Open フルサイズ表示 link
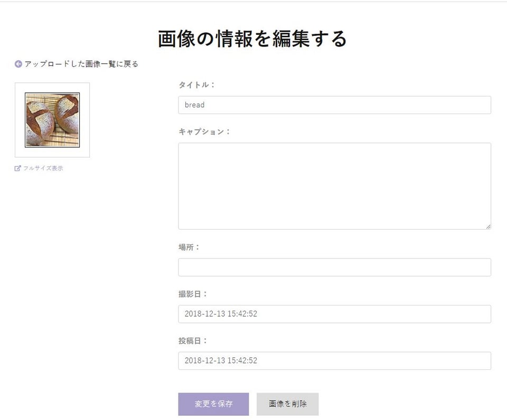507x420 pixels. tap(43, 168)
